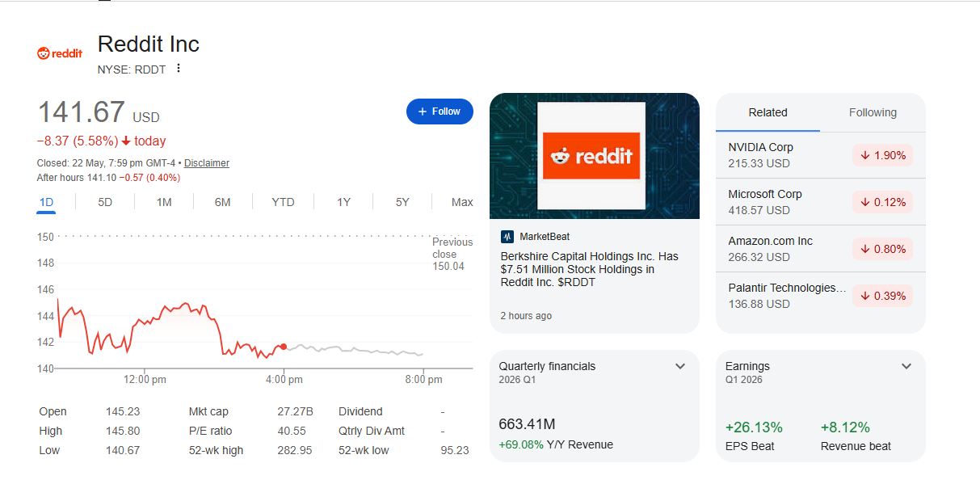The height and width of the screenshot is (480, 980).
Task: Expand the Earnings Q1 2026 card
Action: [x=906, y=366]
